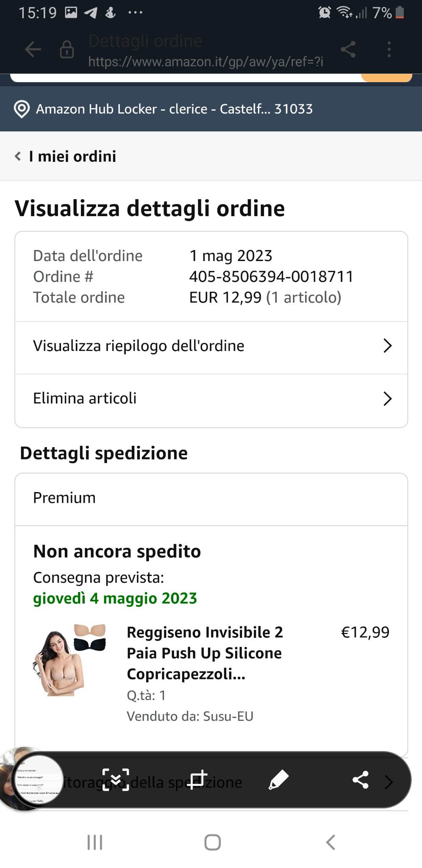
Task: Tap the location pin icon
Action: [x=22, y=109]
